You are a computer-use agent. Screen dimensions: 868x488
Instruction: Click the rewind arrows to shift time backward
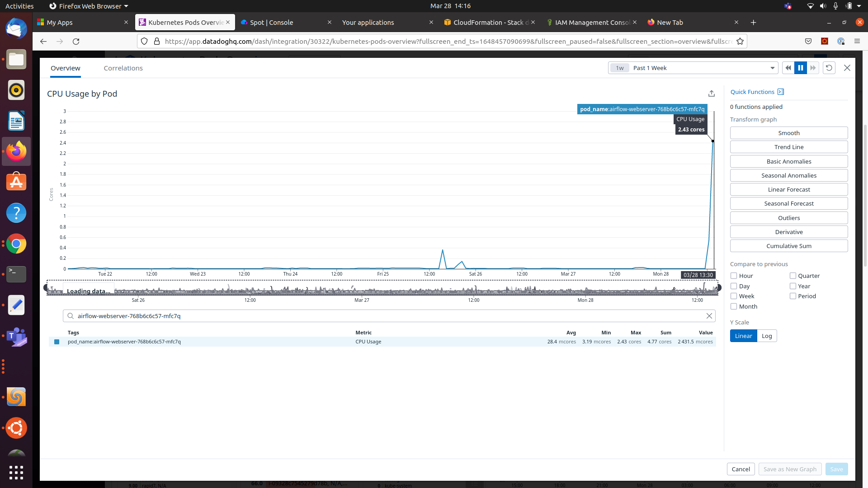pos(788,67)
